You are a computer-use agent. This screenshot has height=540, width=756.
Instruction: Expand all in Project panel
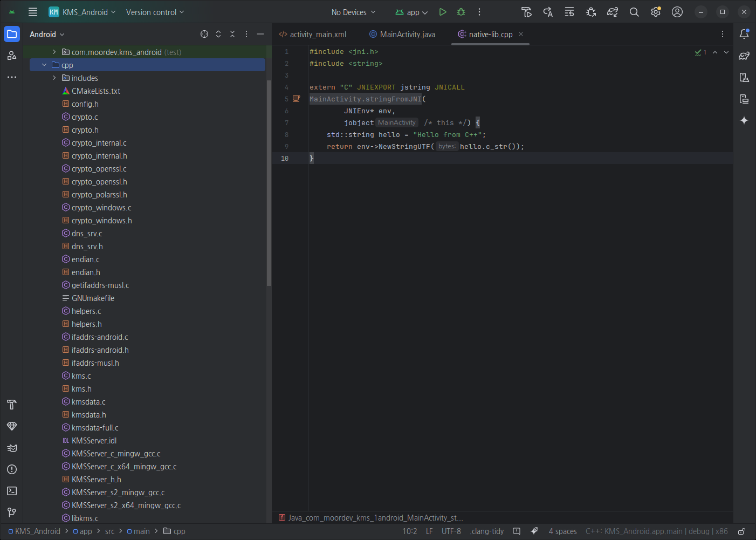click(x=218, y=34)
